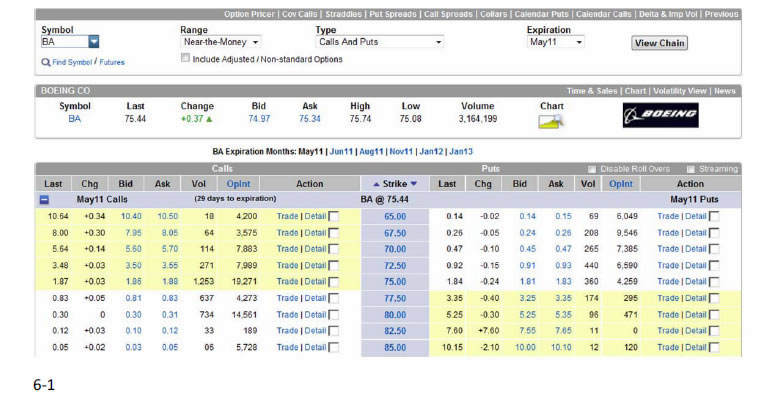Check the 80.00 put row checkbox
This screenshot has width=767, height=409.
click(714, 315)
